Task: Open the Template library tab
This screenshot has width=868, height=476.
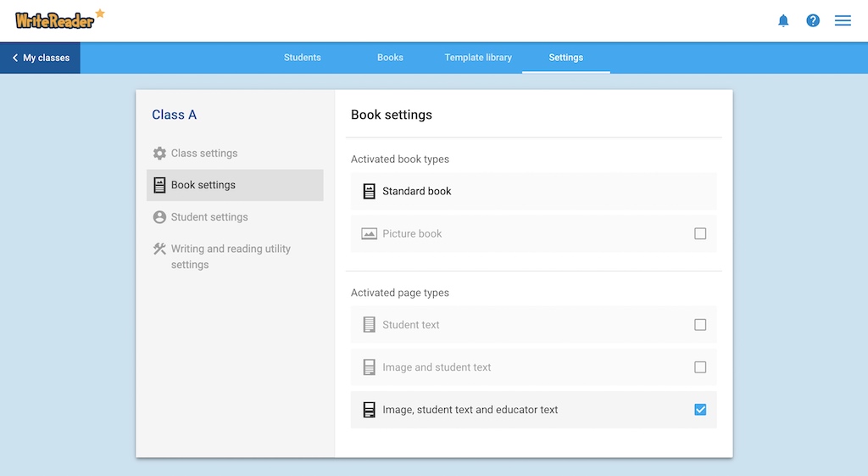Action: pyautogui.click(x=478, y=58)
